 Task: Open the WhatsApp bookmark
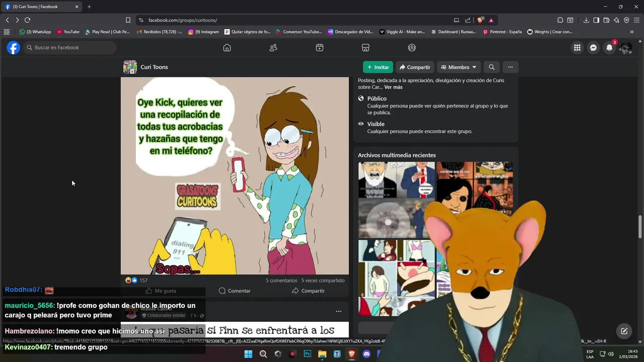tap(35, 32)
